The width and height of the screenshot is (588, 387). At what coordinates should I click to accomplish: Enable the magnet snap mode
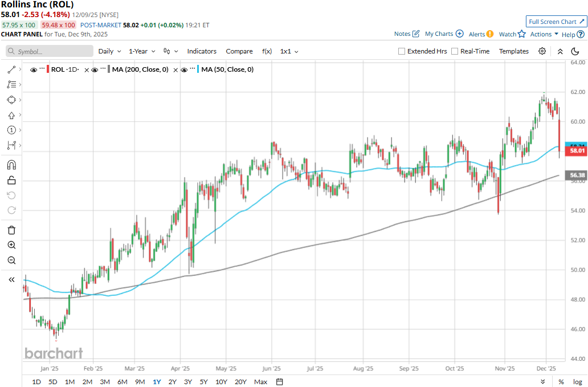tap(11, 165)
